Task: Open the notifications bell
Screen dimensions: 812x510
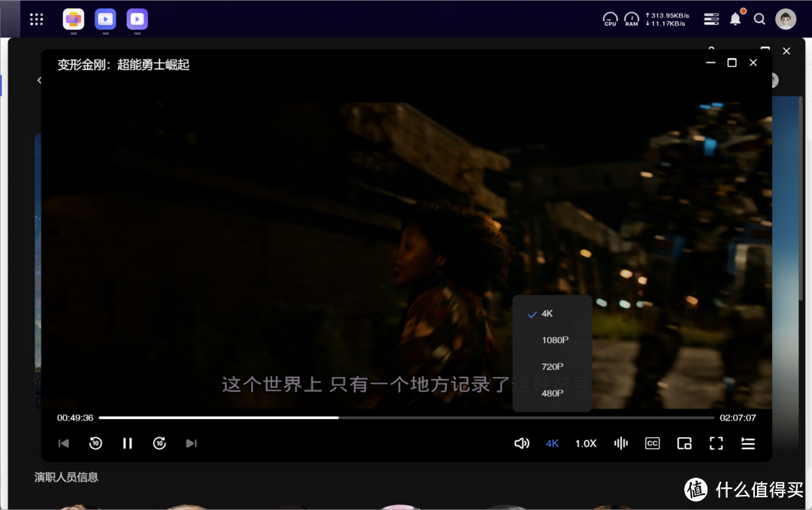Action: [735, 19]
